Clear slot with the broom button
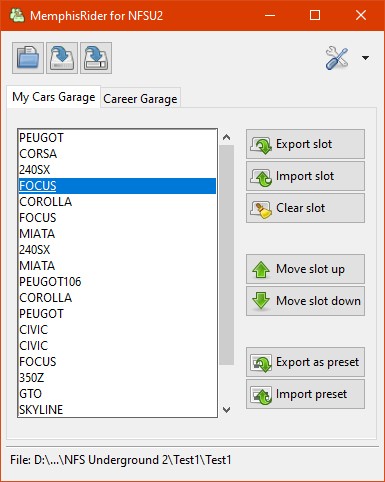 (305, 208)
